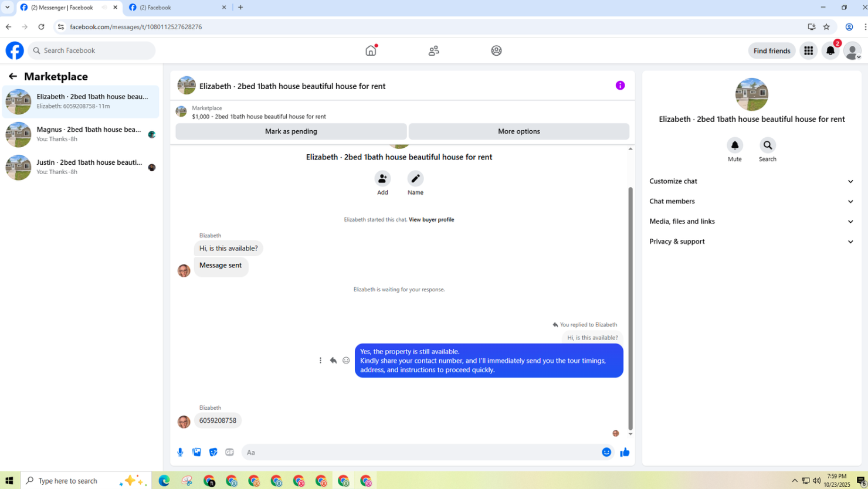Click Windows taskbar search box
The height and width of the screenshot is (489, 868).
click(86, 481)
